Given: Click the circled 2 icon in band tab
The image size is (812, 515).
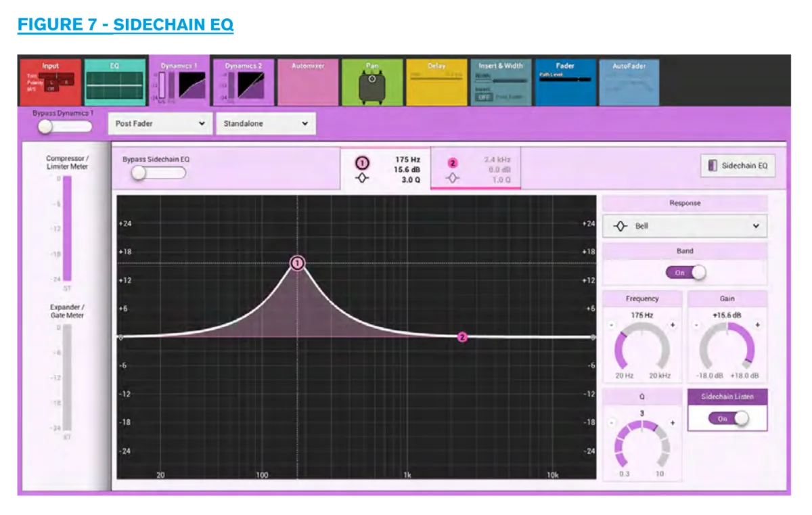Looking at the screenshot, I should point(453,163).
